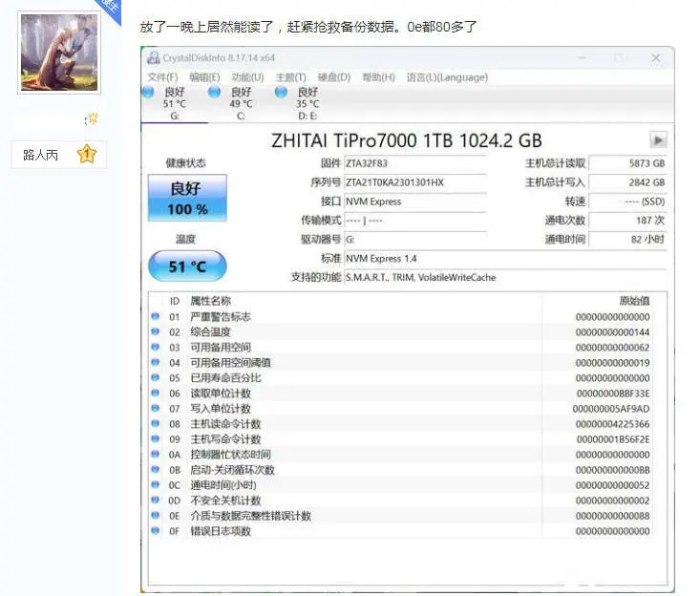The height and width of the screenshot is (596, 700).
Task: Click the host total writes value 2842 GB
Action: [x=627, y=182]
